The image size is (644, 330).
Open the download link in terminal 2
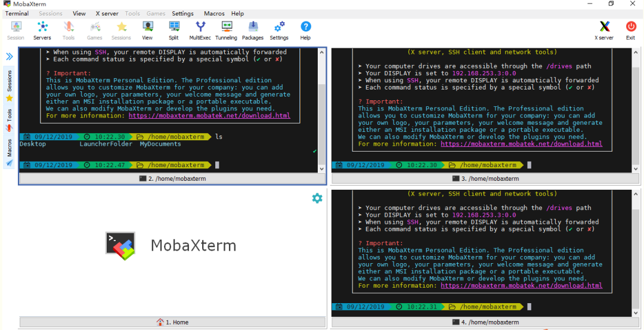[x=209, y=116]
